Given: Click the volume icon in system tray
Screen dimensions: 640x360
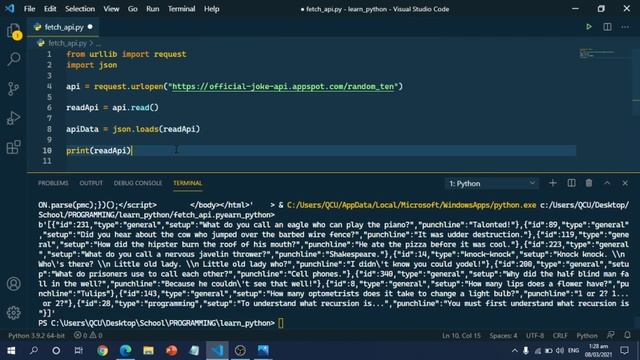Looking at the screenshot, I should [560, 351].
